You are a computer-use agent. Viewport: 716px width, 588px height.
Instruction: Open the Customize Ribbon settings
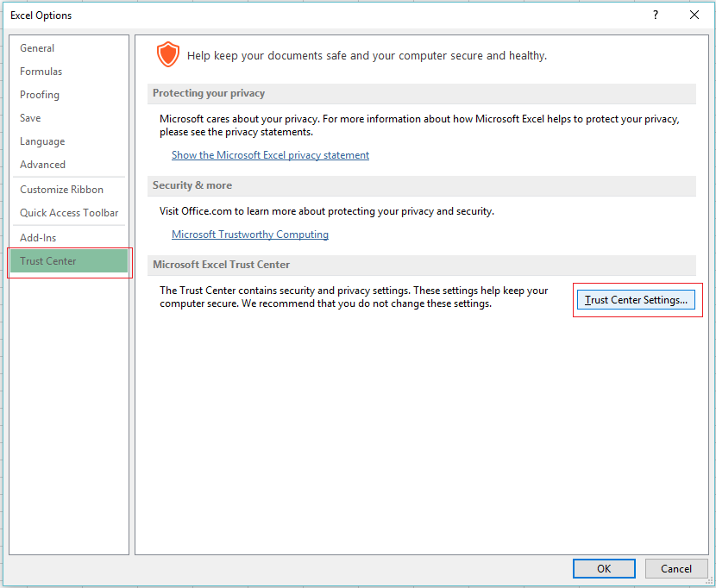click(62, 189)
